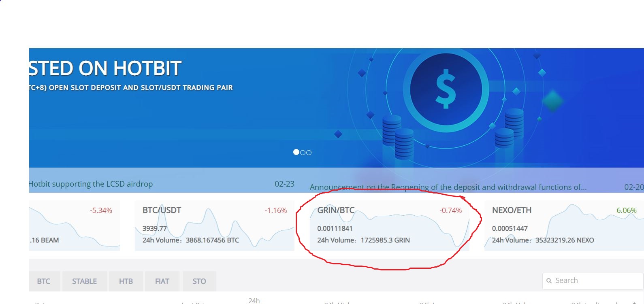Click the -0.74% change on GRIN/BTC
The width and height of the screenshot is (644, 304).
[x=451, y=210]
